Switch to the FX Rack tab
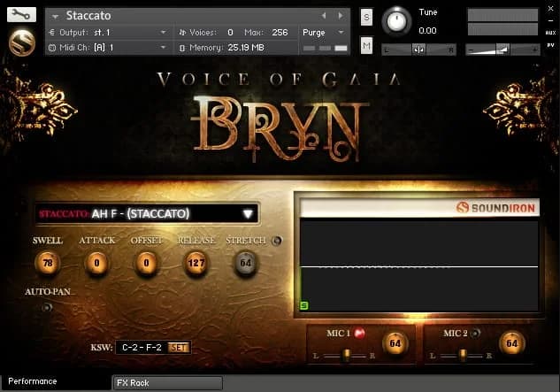The width and height of the screenshot is (560, 392). (167, 383)
